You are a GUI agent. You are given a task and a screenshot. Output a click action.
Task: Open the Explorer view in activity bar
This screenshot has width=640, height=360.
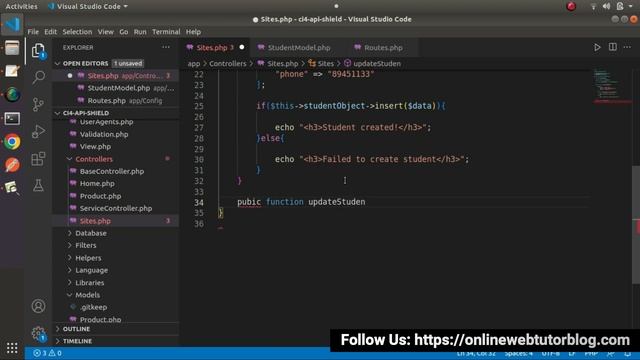(38, 51)
